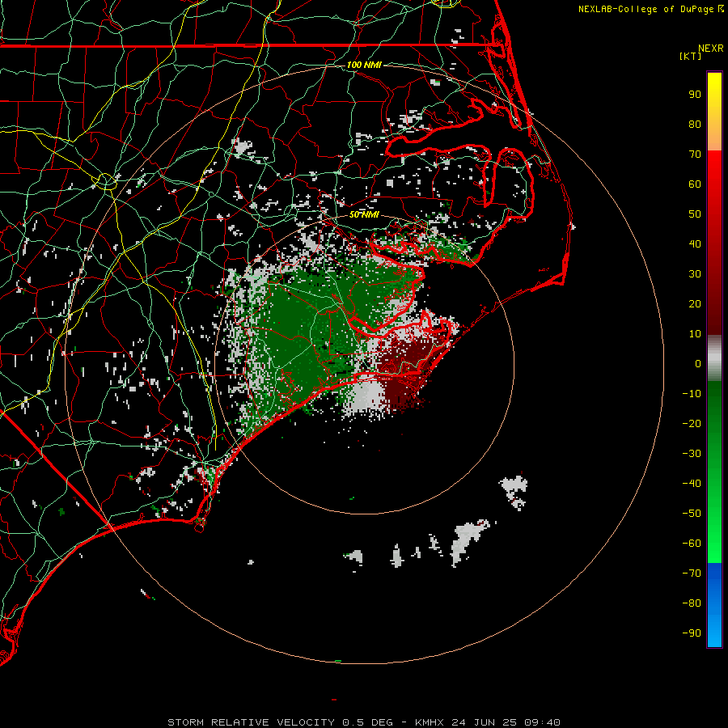Click the 30 value on velocity scale
The image size is (728, 728).
pos(695,274)
